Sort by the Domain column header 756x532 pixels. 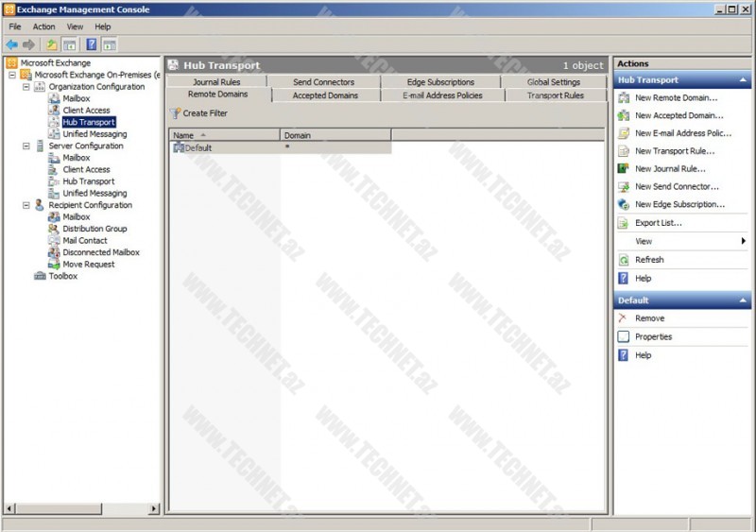(x=335, y=135)
